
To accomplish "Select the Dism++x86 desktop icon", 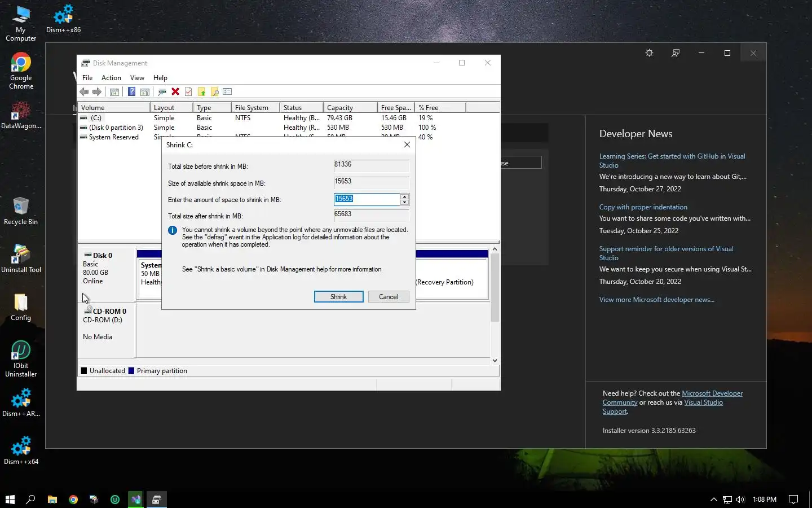I will 63,19.
